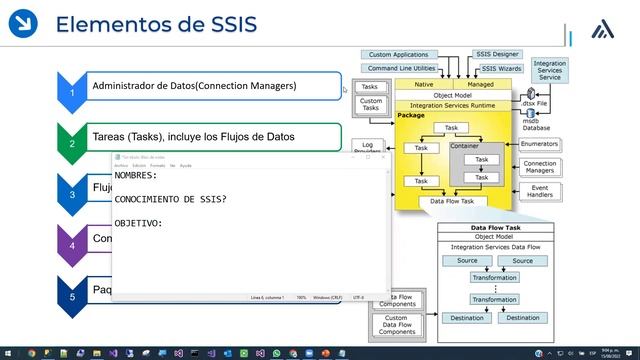640x360 pixels.
Task: Click the OBJETIVO: line in Notepad
Action: click(138, 224)
